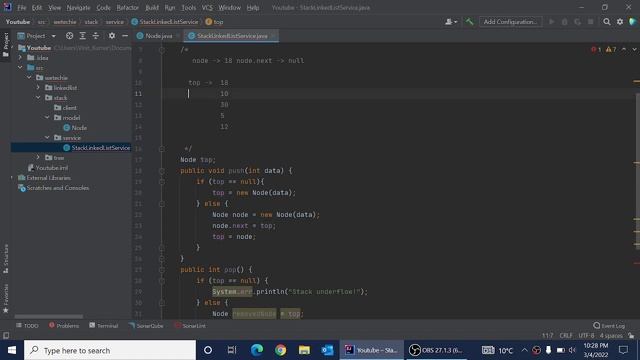Collapse the src folder
Viewport: 640px width, 360px height.
20,67
